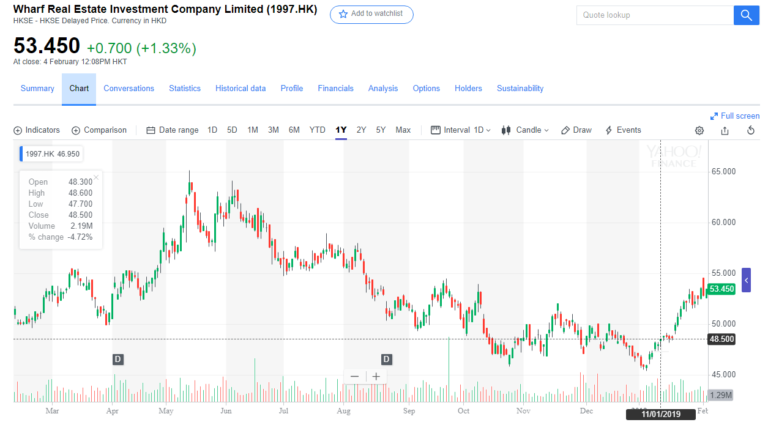Open the Historical data tab
Viewport: 768px width, 425px height.
pos(240,88)
